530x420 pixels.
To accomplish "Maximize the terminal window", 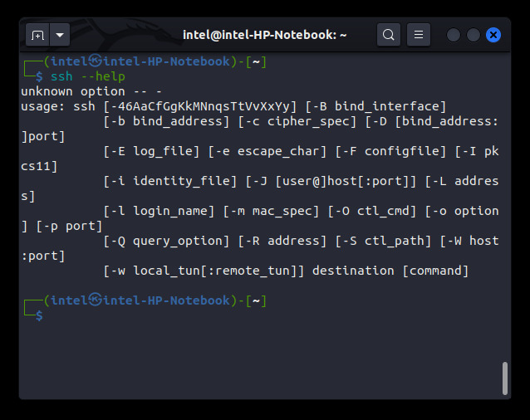I will (474, 35).
